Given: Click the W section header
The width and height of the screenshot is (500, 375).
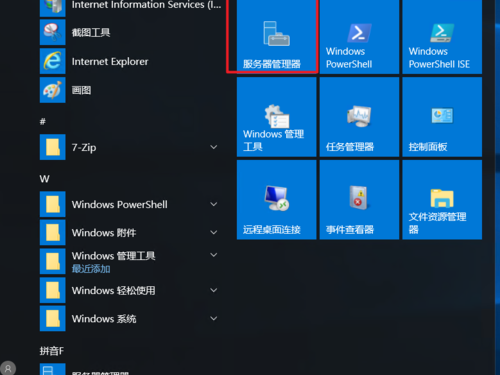Looking at the screenshot, I should point(45,179).
